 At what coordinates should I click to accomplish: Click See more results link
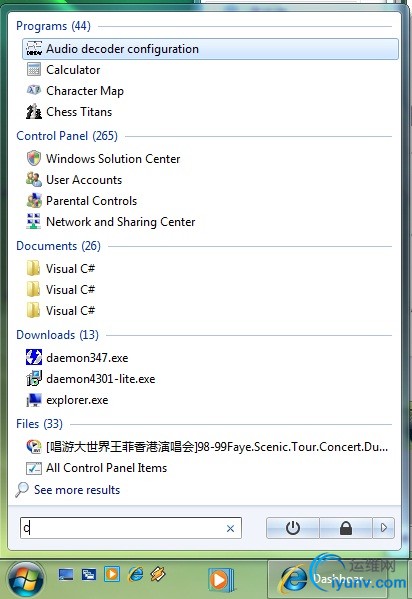point(77,490)
